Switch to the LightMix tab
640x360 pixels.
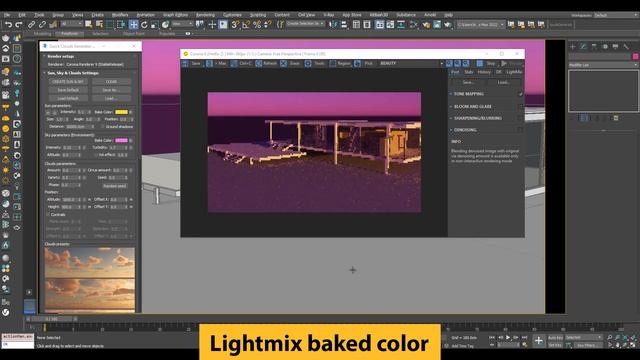click(514, 72)
